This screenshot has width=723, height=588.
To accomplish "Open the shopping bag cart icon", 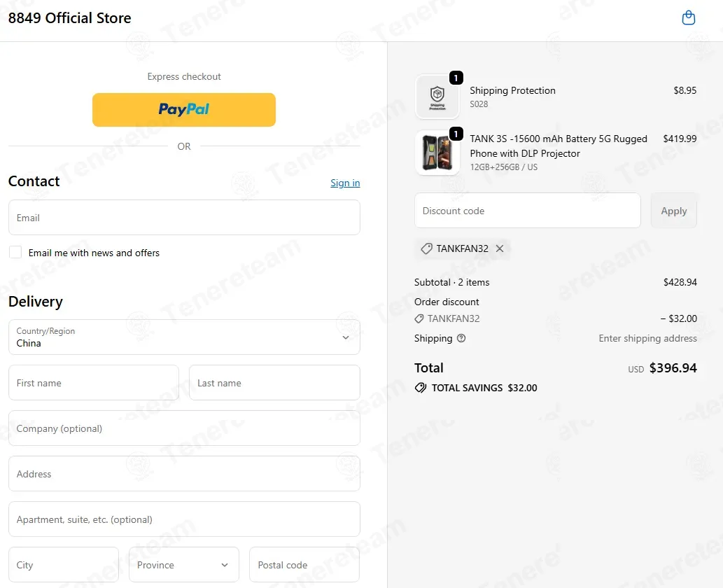I will click(x=689, y=18).
